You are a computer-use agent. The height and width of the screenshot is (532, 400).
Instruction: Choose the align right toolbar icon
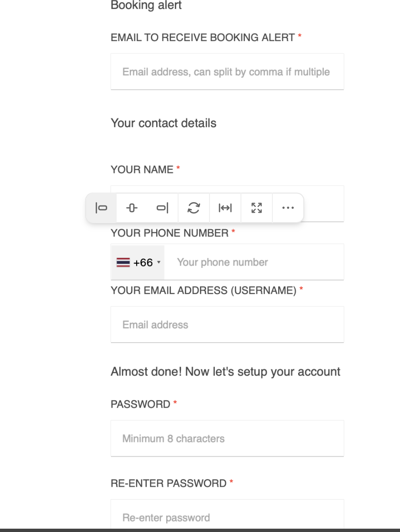pyautogui.click(x=162, y=208)
